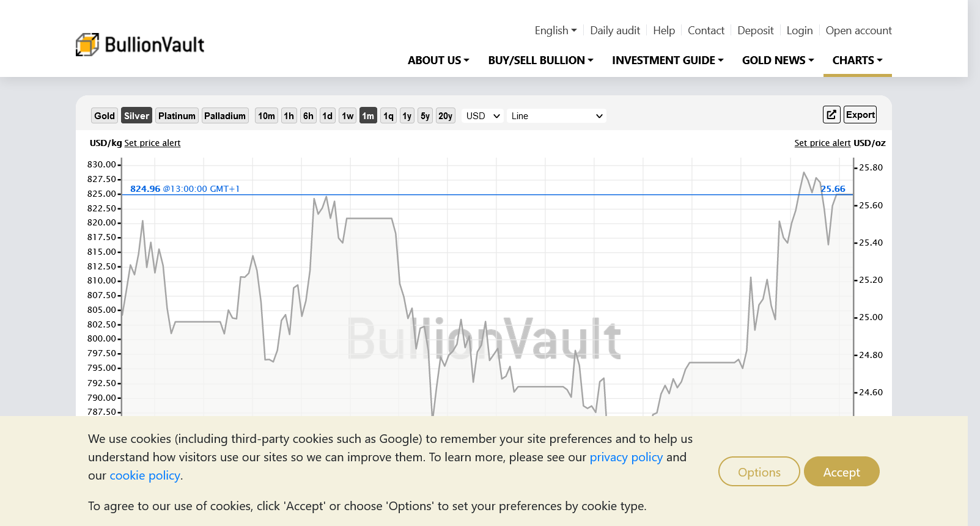Image resolution: width=980 pixels, height=526 pixels.
Task: Click the latest price point on chart
Action: coord(837,195)
